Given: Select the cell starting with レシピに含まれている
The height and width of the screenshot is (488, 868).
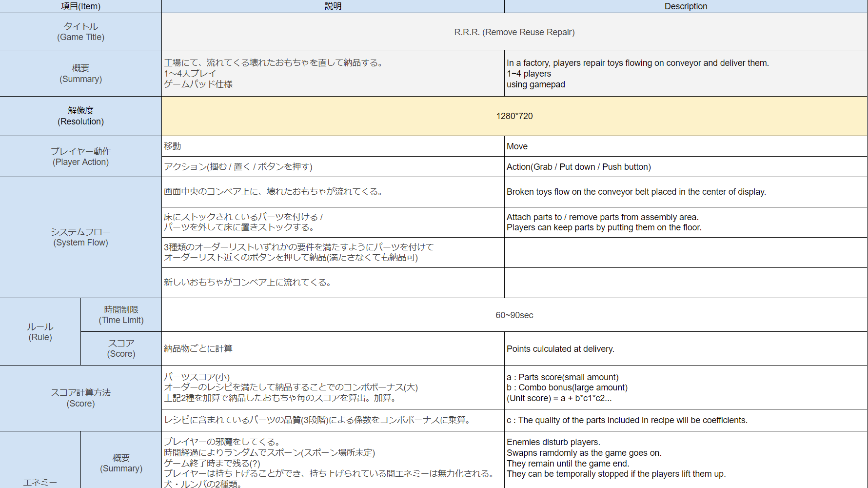Looking at the screenshot, I should pyautogui.click(x=333, y=420).
